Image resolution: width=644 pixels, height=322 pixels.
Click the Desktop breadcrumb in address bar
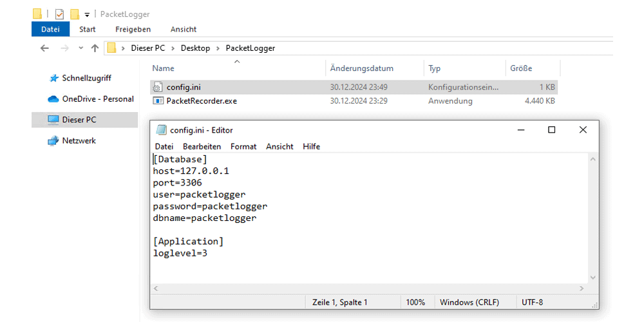coord(196,48)
